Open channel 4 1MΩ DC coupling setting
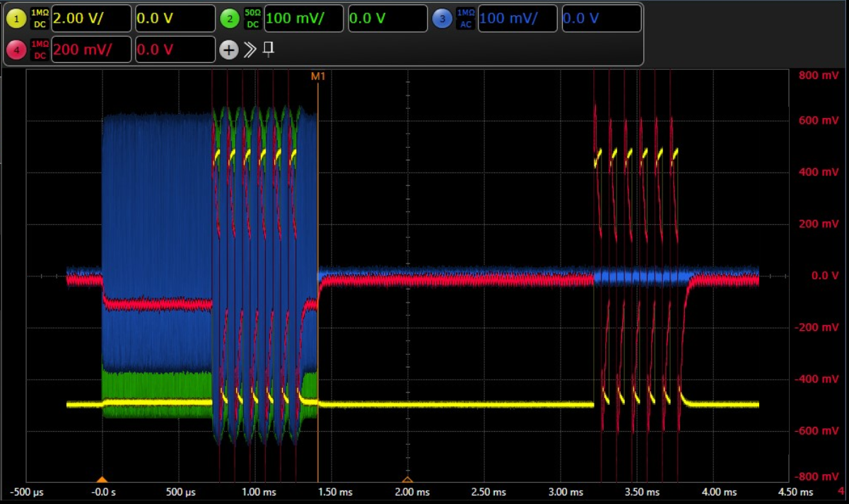 [40, 49]
